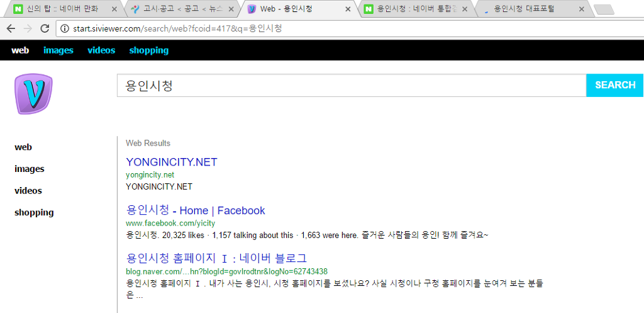Click the www.facebook.com/yicity URL

170,224
